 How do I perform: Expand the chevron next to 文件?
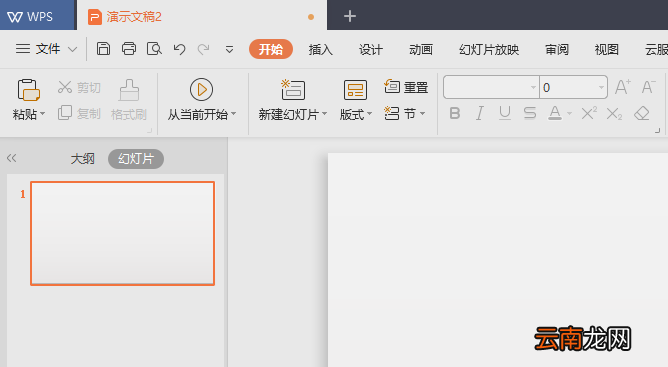73,49
